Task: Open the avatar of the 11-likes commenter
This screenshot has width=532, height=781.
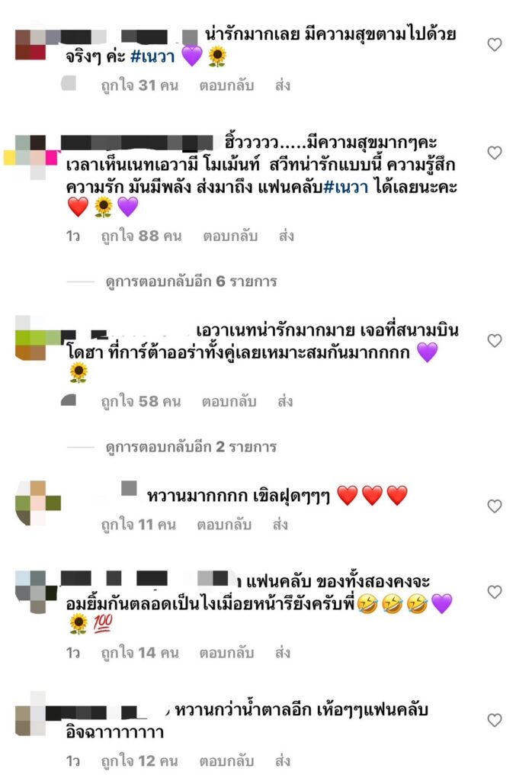Action: click(38, 503)
